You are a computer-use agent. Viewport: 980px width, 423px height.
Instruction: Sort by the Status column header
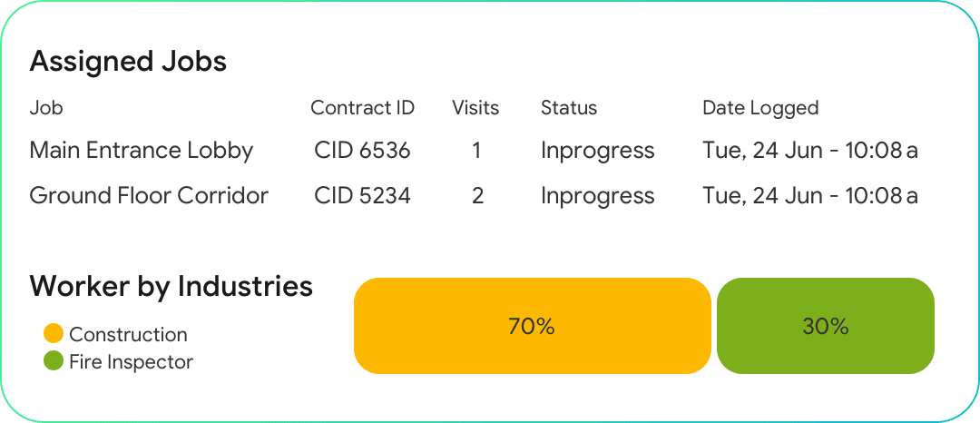(569, 108)
